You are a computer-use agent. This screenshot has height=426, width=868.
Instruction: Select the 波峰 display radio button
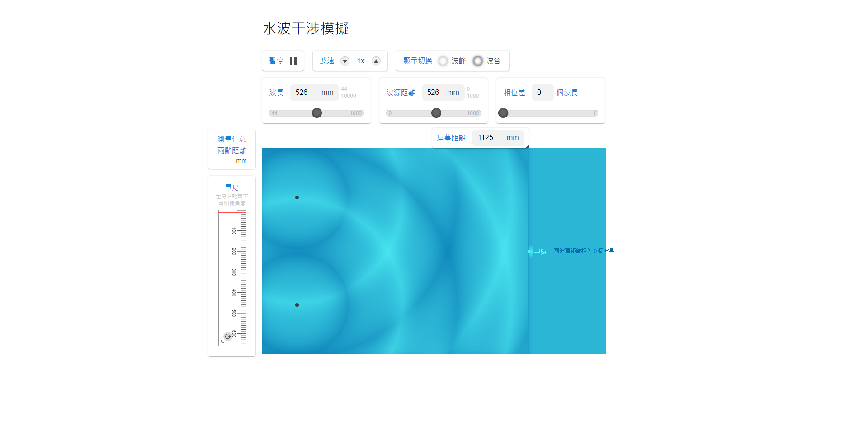[x=443, y=61]
